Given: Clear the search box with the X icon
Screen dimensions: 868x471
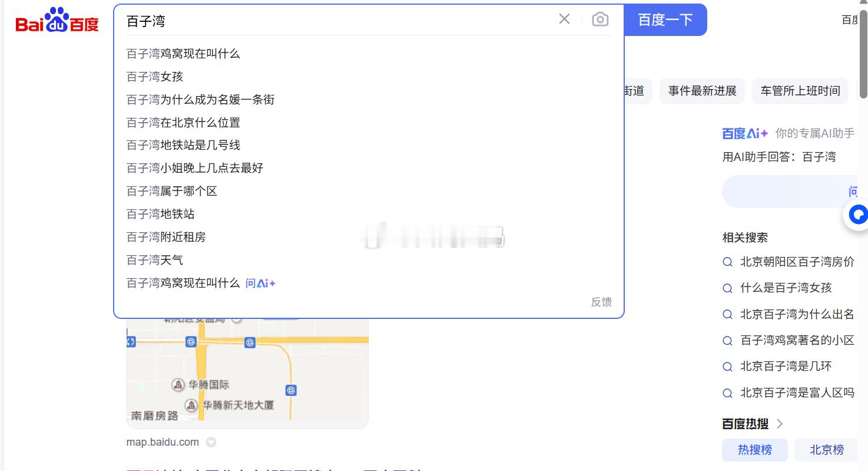Looking at the screenshot, I should (564, 19).
